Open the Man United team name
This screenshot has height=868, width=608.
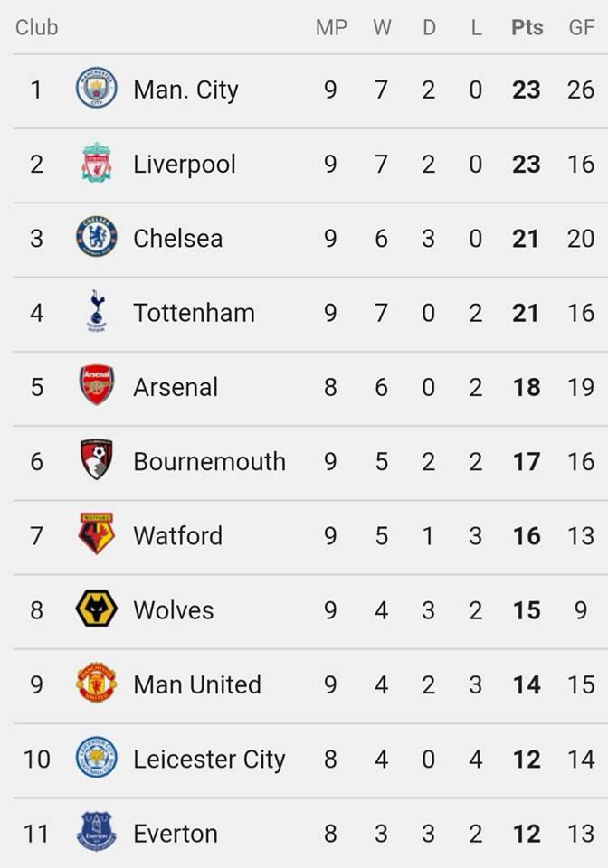tap(197, 684)
